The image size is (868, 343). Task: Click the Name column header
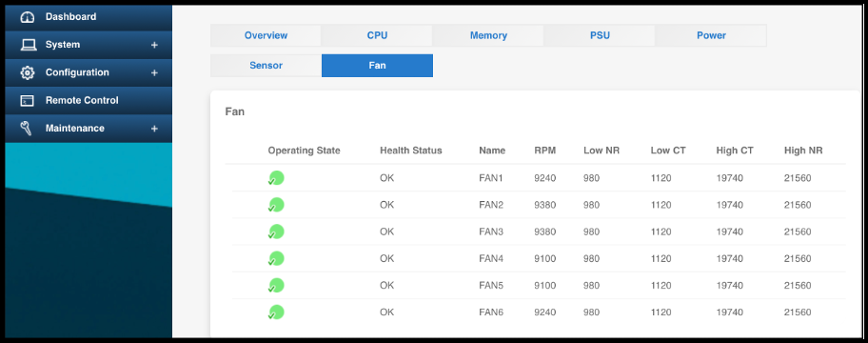click(492, 151)
